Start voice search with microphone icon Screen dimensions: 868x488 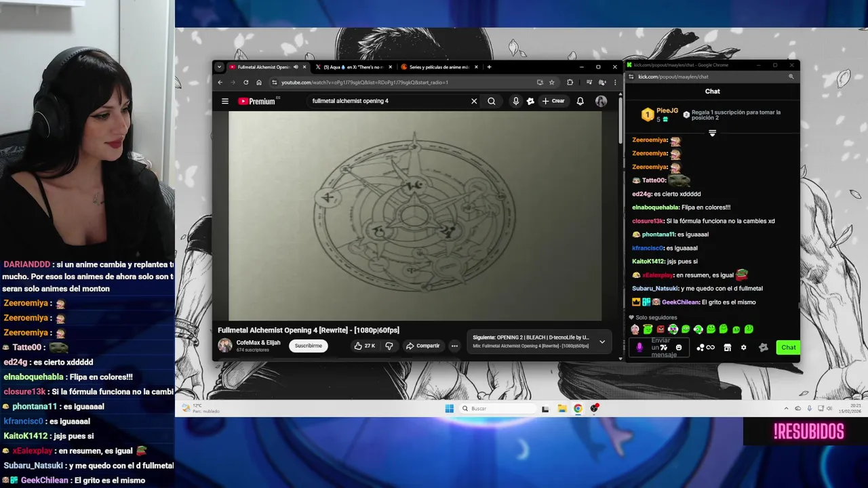click(x=516, y=101)
